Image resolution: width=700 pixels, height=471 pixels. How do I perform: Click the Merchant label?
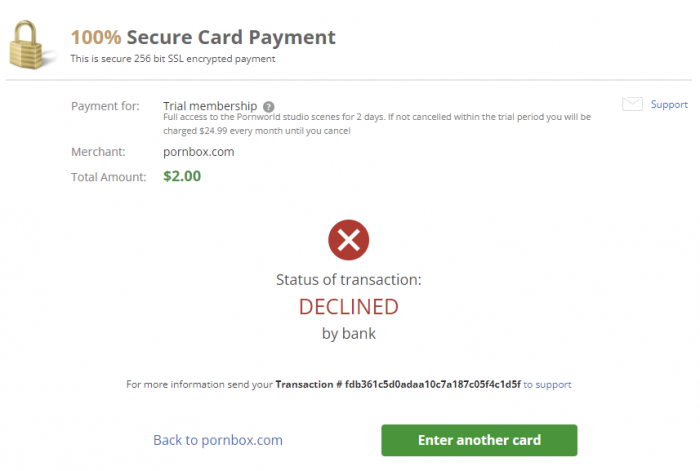(x=98, y=151)
